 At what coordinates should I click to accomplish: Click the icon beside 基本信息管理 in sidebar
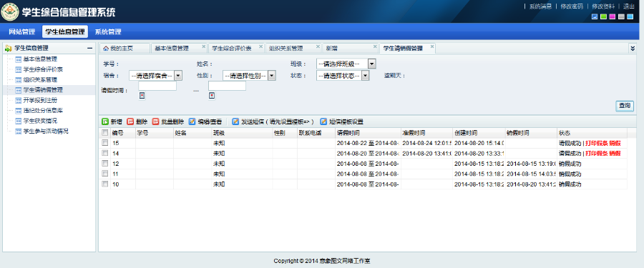pos(18,59)
